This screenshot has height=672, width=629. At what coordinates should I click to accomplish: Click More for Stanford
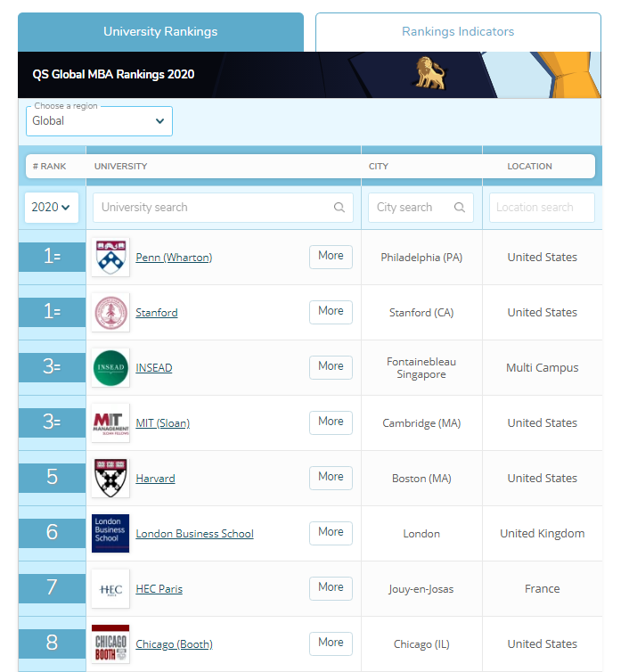(x=331, y=312)
